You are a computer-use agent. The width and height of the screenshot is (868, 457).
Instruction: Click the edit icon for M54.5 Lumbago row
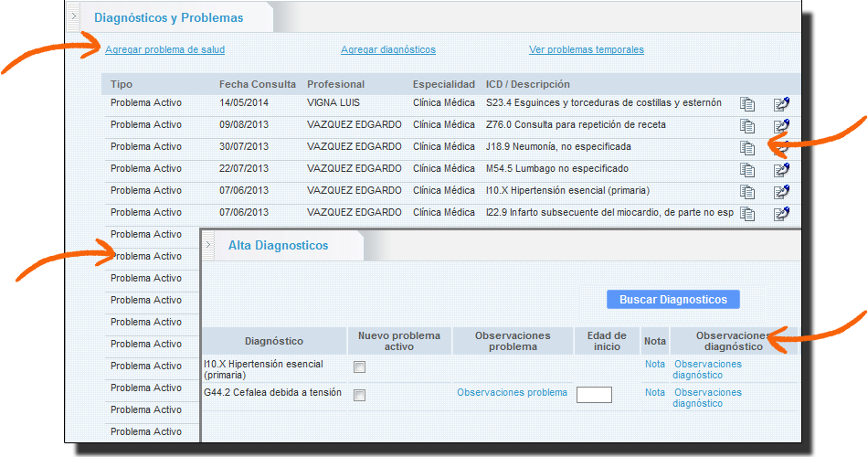click(780, 170)
